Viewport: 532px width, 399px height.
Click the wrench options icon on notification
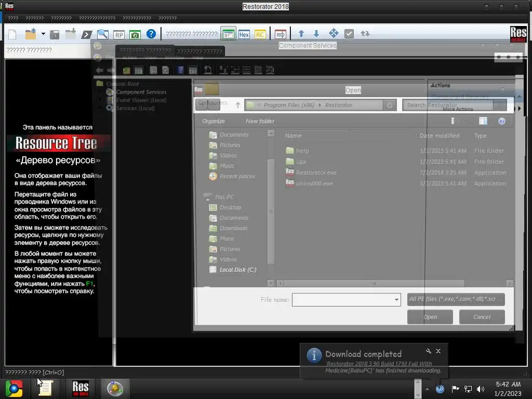(x=428, y=351)
